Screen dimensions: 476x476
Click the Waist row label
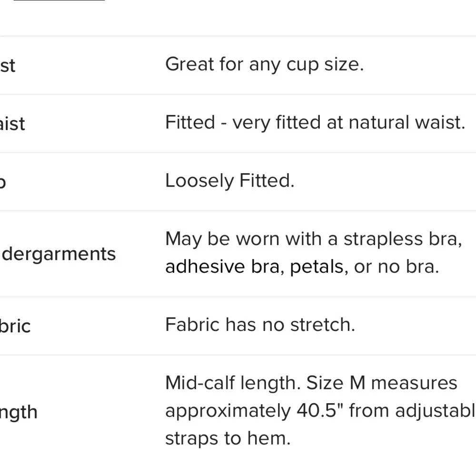coord(12,124)
